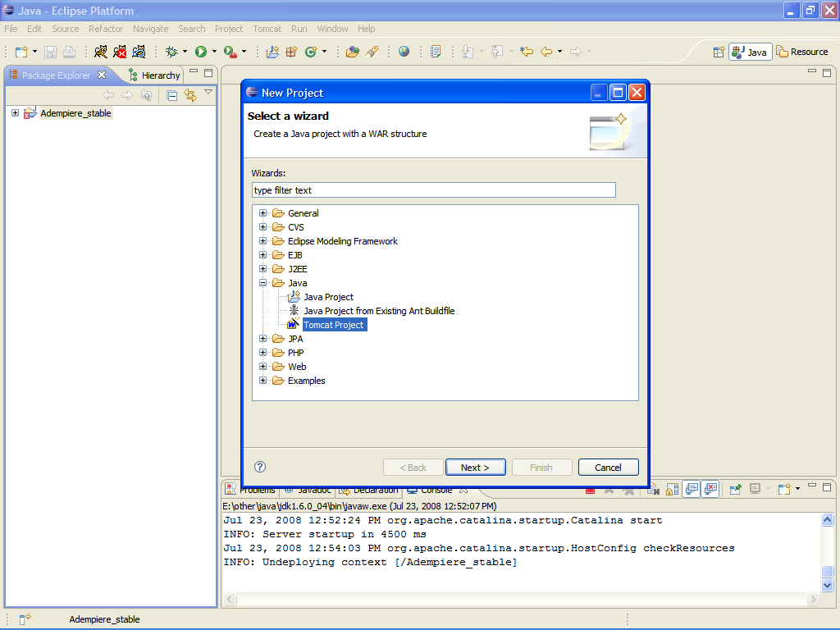This screenshot has height=630, width=840.
Task: Click the fast view icon in status bar
Action: pos(25,619)
